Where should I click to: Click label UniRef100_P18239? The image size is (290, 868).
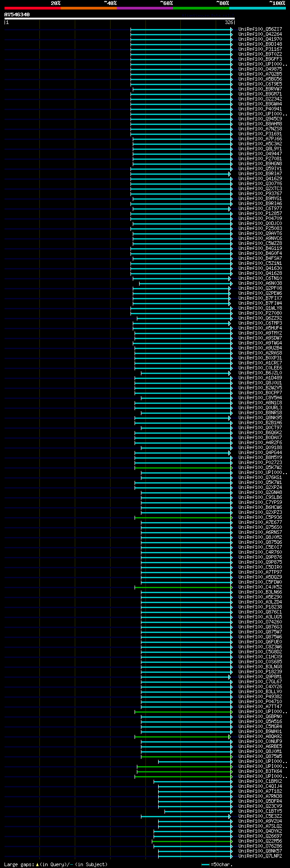(260, 671)
